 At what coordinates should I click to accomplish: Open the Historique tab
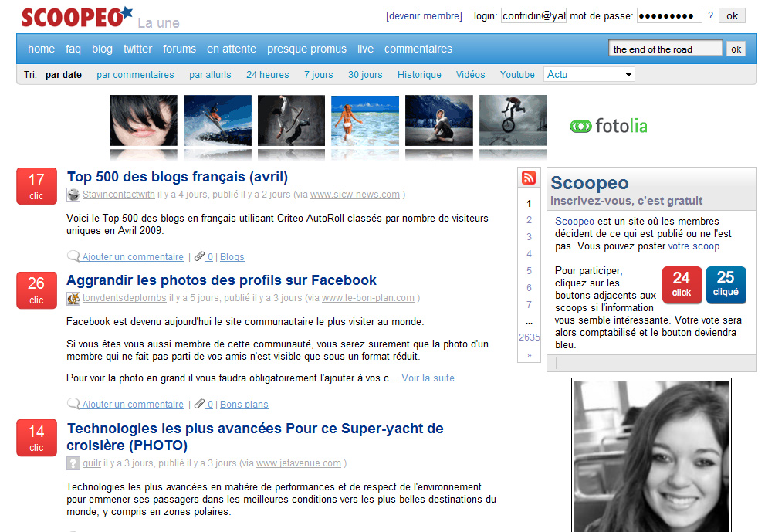click(419, 75)
